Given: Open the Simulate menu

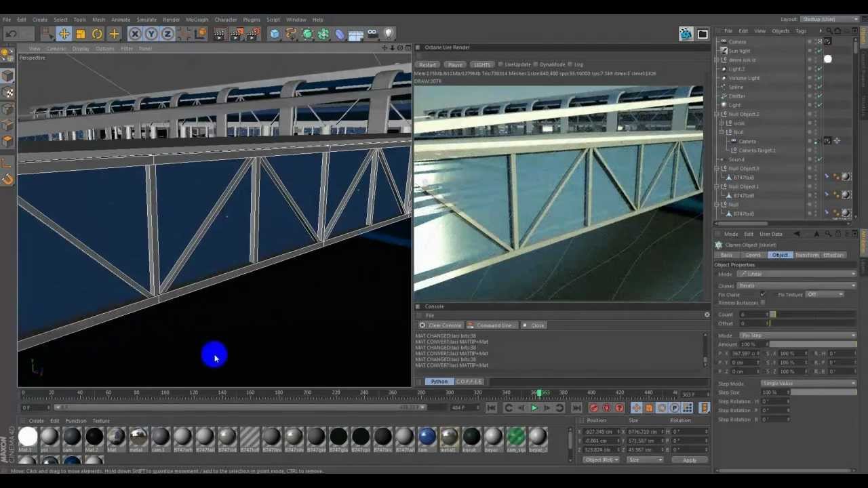Looking at the screenshot, I should 146,20.
